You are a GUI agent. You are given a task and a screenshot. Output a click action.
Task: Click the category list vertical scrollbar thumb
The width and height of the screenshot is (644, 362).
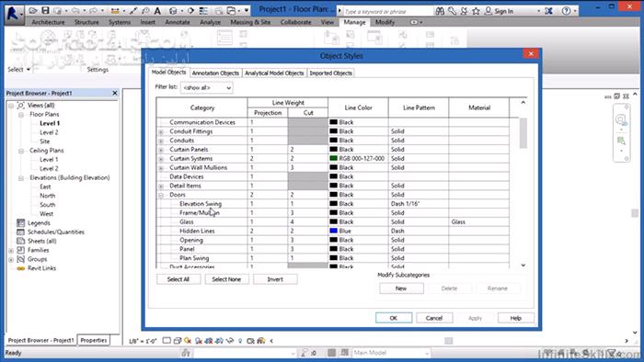coord(523,133)
